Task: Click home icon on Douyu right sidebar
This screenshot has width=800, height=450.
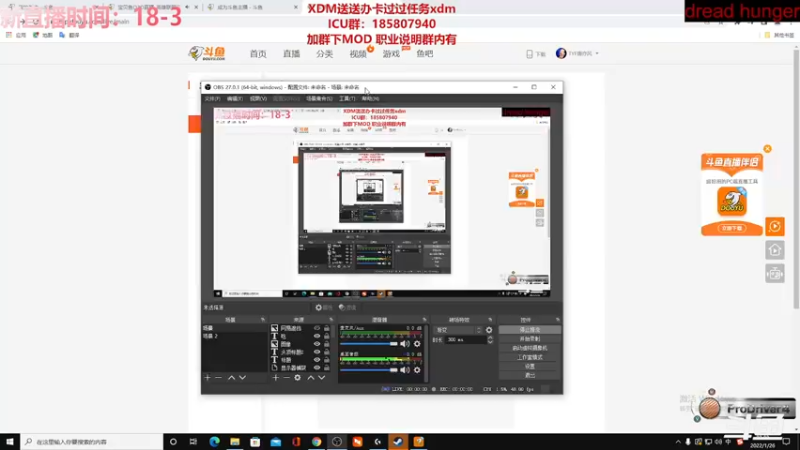Action: (x=774, y=250)
